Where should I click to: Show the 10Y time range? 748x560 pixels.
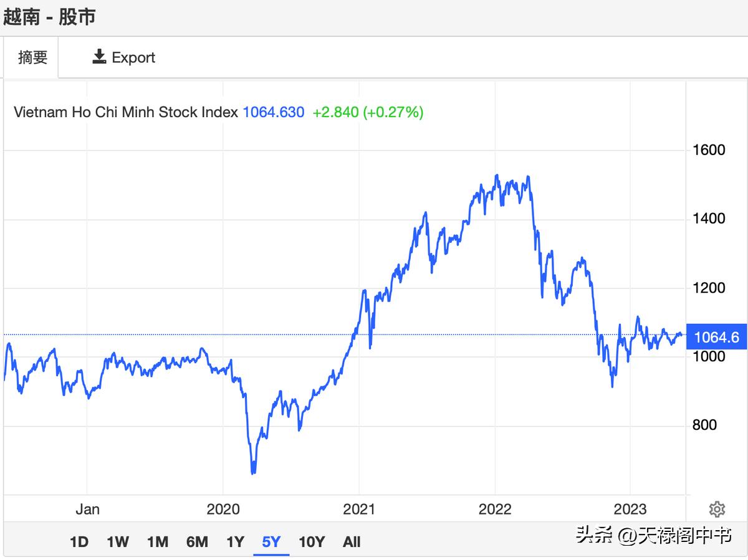[312, 542]
